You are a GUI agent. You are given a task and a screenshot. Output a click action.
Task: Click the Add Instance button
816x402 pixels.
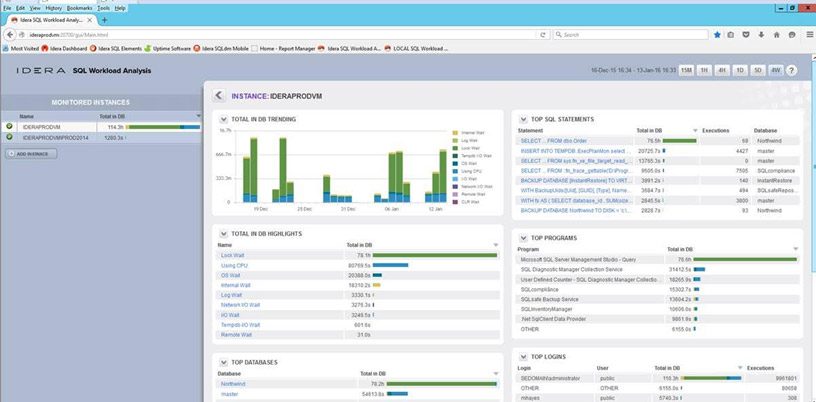point(31,154)
